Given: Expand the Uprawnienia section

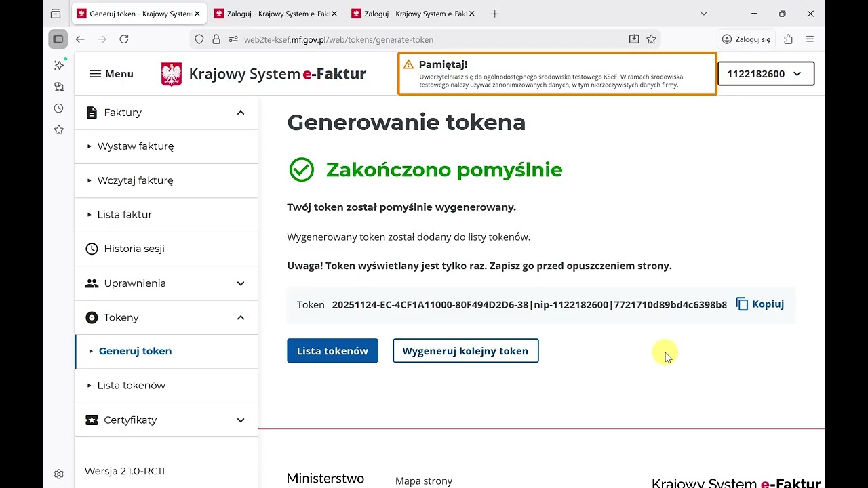Looking at the screenshot, I should pos(241,283).
